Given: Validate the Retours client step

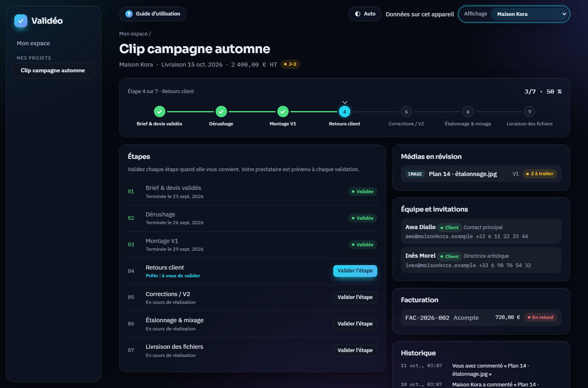Looking at the screenshot, I should [355, 271].
